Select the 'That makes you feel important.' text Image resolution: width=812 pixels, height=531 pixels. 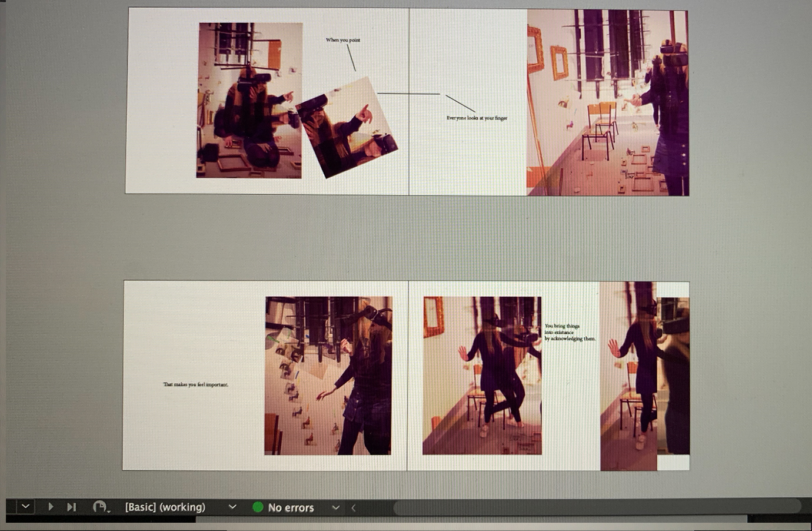(x=195, y=384)
